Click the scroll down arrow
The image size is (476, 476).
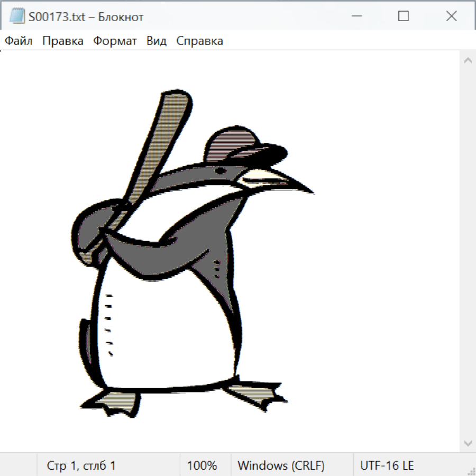[468, 443]
